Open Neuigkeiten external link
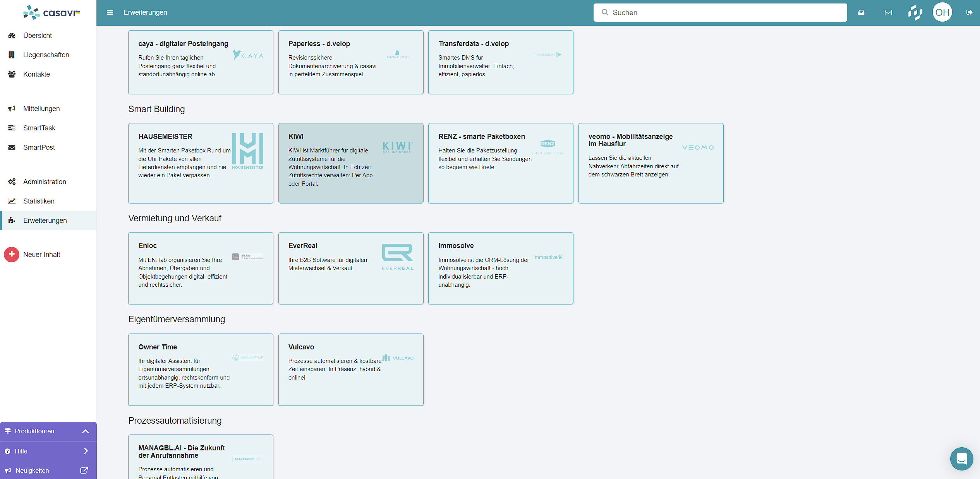 [84, 470]
